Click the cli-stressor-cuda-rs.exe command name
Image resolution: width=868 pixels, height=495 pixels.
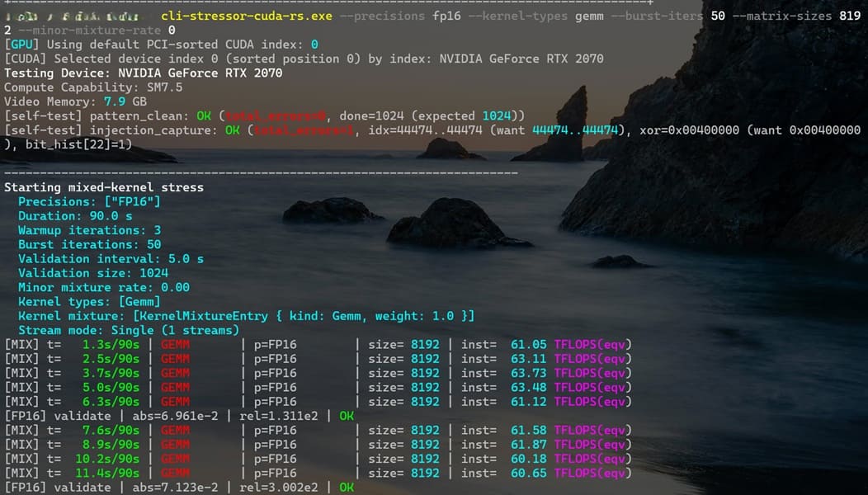[x=247, y=16]
